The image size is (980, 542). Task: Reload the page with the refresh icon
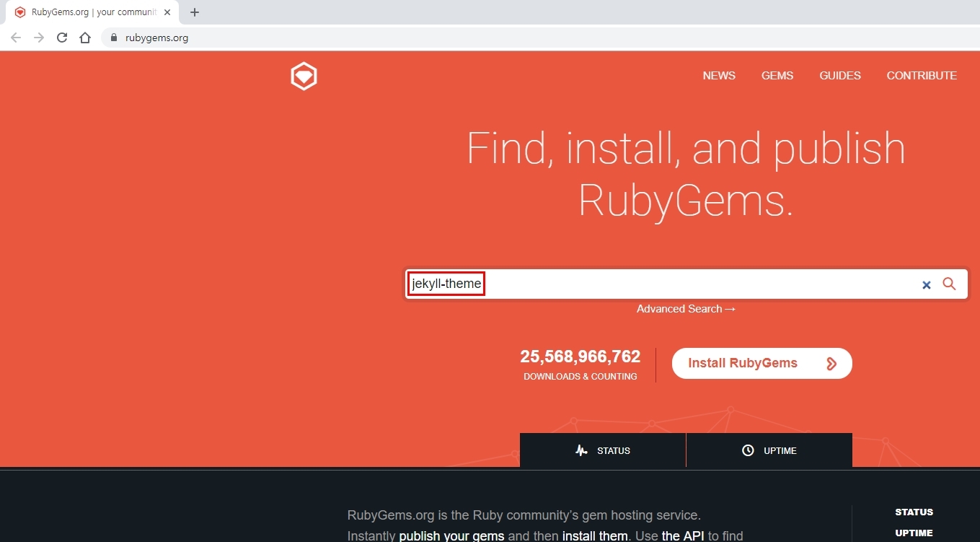[x=62, y=38]
